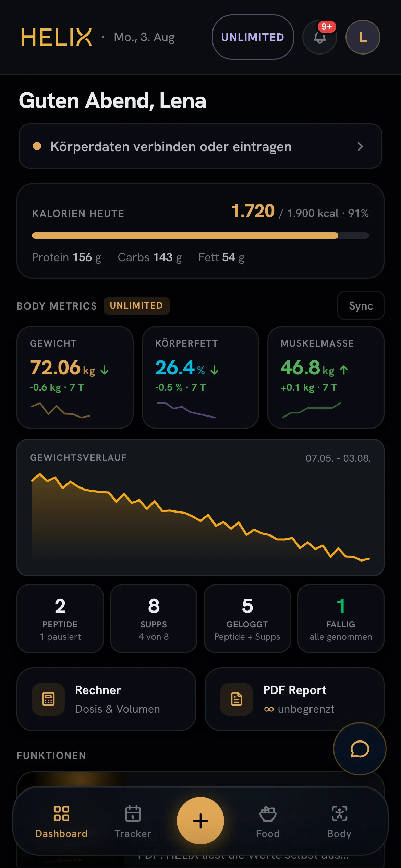Tap the Körperfett sparkline trend
Image resolution: width=401 pixels, height=868 pixels.
click(186, 410)
